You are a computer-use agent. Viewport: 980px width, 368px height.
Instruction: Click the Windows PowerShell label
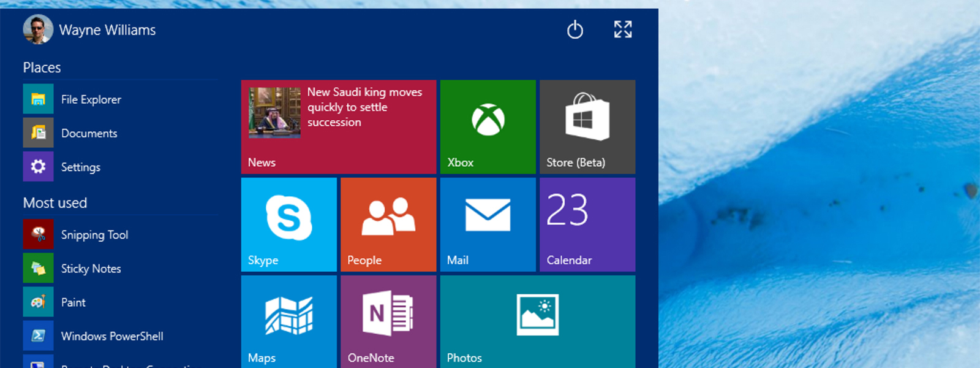click(x=112, y=336)
